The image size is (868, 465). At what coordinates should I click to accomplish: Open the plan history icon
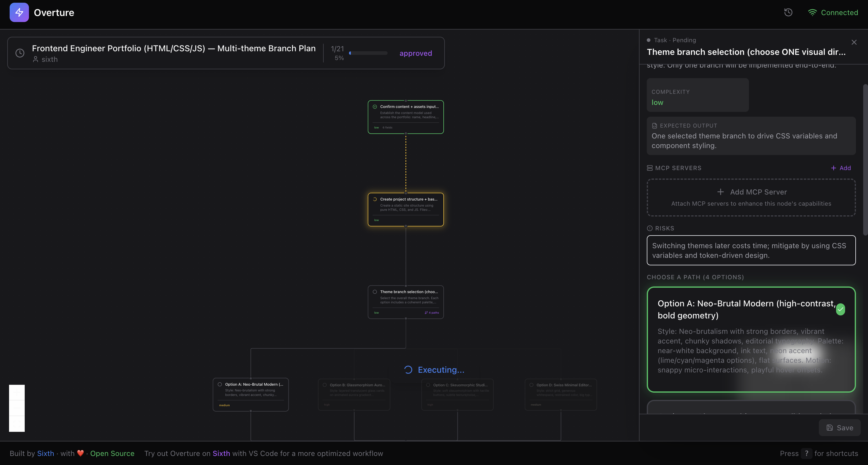[788, 12]
